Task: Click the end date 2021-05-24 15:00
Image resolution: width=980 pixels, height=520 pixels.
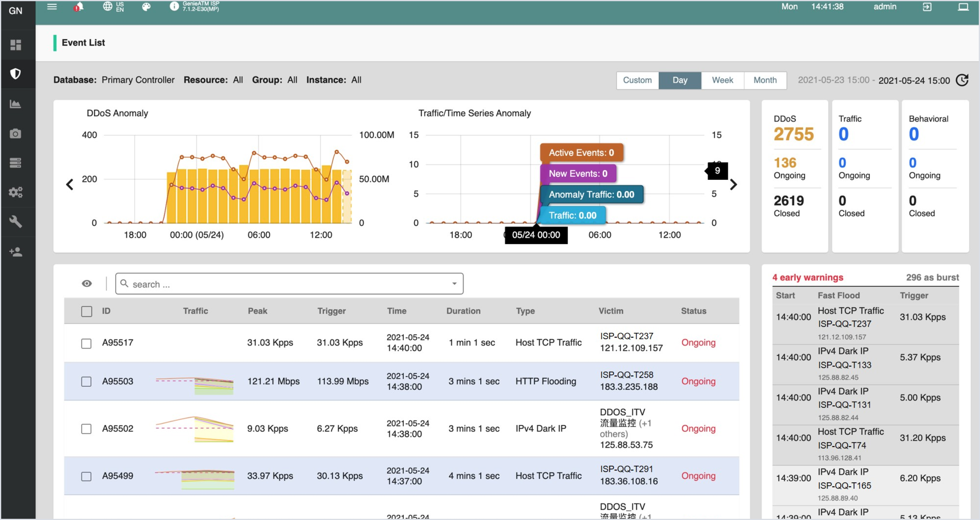Action: point(914,81)
